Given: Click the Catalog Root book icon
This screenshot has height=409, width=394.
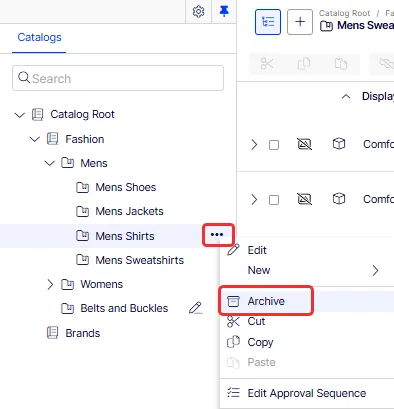Looking at the screenshot, I should click(37, 114).
